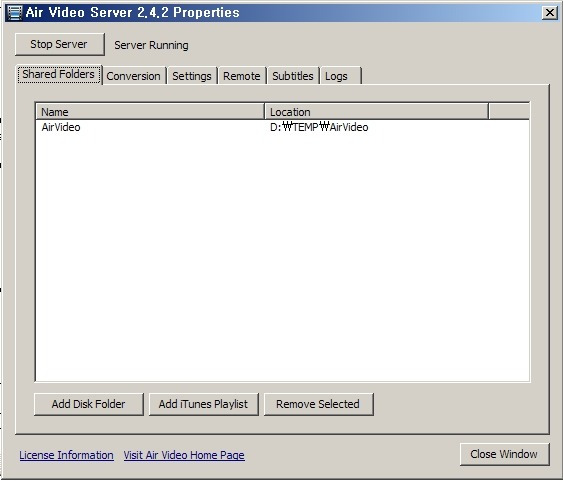Open the License Information link
The image size is (563, 481).
tap(66, 455)
